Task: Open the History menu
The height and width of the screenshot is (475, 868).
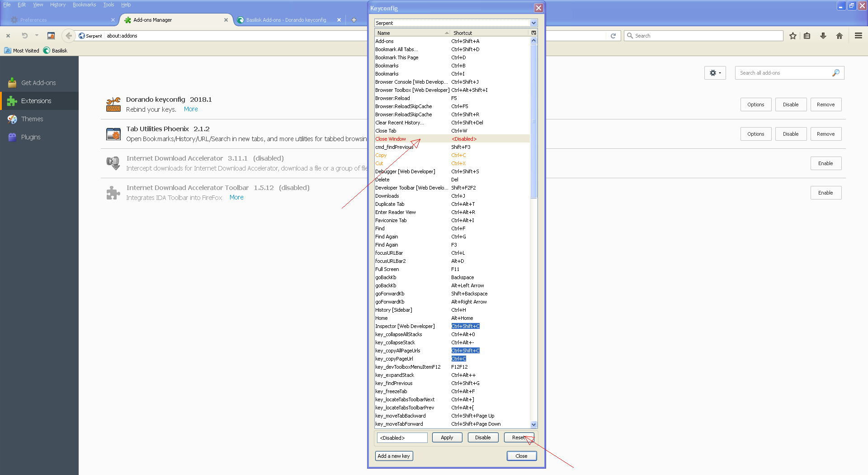Action: (x=58, y=5)
